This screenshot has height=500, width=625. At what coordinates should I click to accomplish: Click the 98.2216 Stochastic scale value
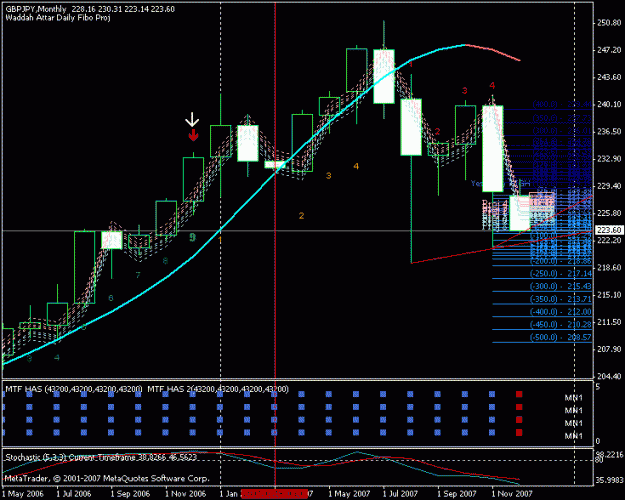pos(609,454)
